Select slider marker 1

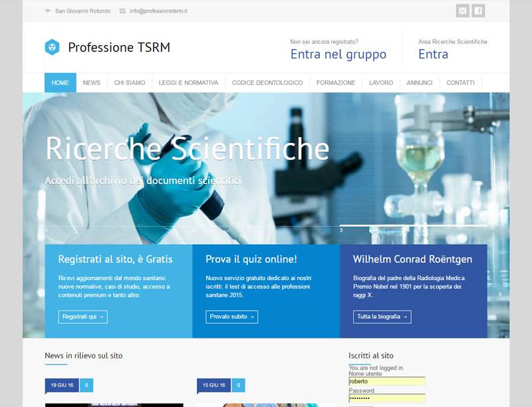click(47, 230)
